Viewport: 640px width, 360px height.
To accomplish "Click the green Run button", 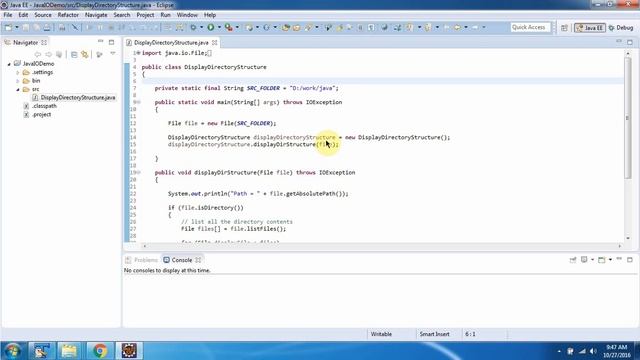I will pos(211,27).
